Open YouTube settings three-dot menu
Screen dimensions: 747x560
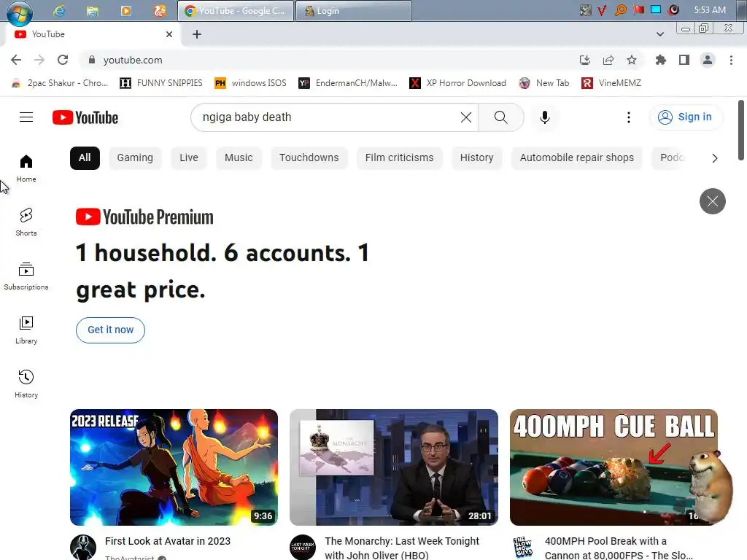coord(628,117)
